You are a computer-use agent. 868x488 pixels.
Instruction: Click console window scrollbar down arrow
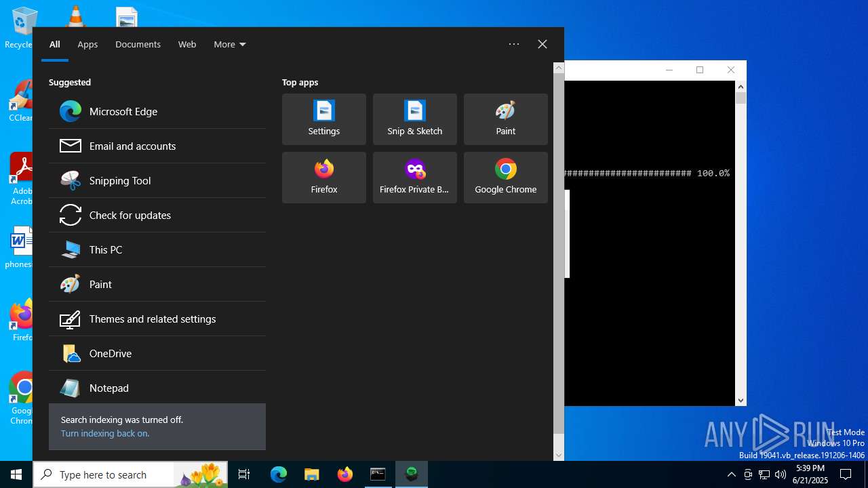pos(741,401)
